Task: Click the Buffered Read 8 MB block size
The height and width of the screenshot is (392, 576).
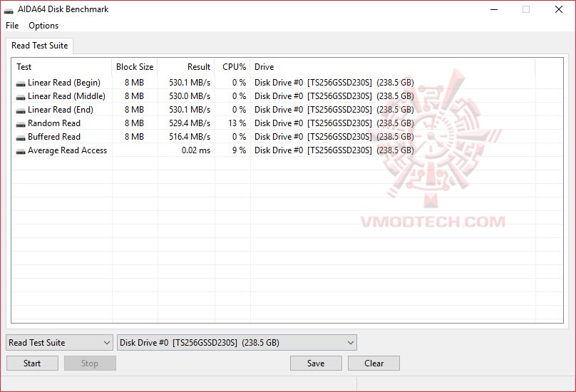Action: pyautogui.click(x=135, y=137)
